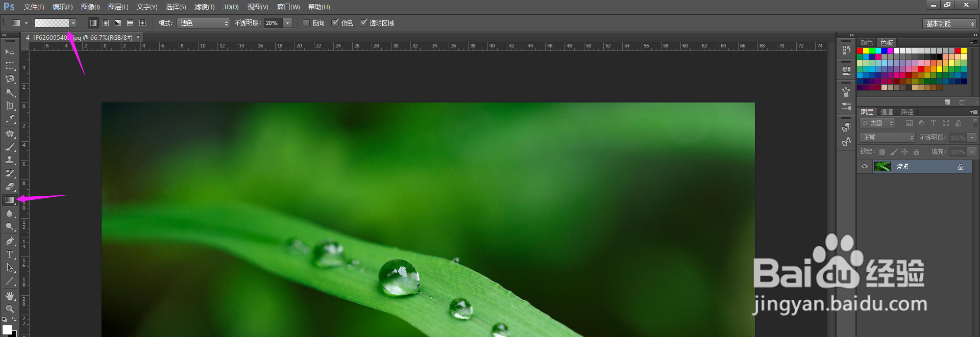Viewport: 980px width, 337px height.
Task: Uncheck the 透明区域 transparency checkbox
Action: [x=363, y=23]
